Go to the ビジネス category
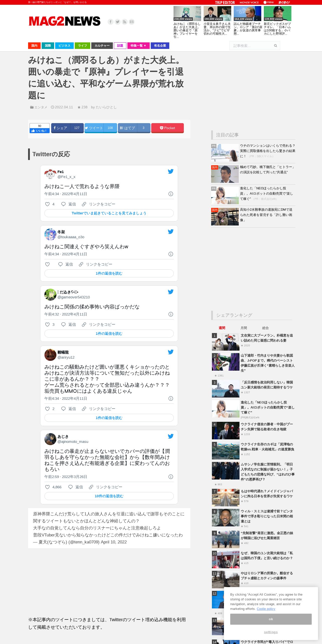 pos(64,46)
